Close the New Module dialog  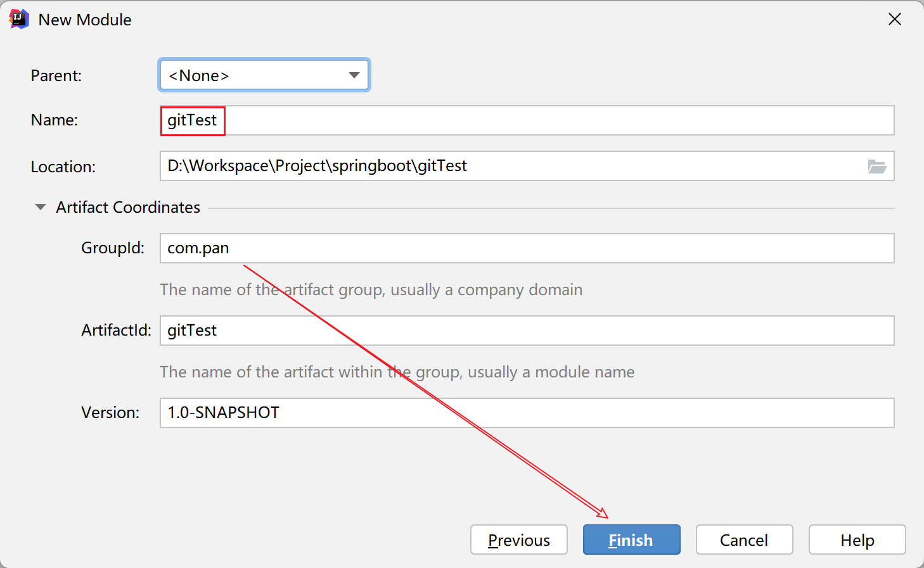[x=894, y=20]
